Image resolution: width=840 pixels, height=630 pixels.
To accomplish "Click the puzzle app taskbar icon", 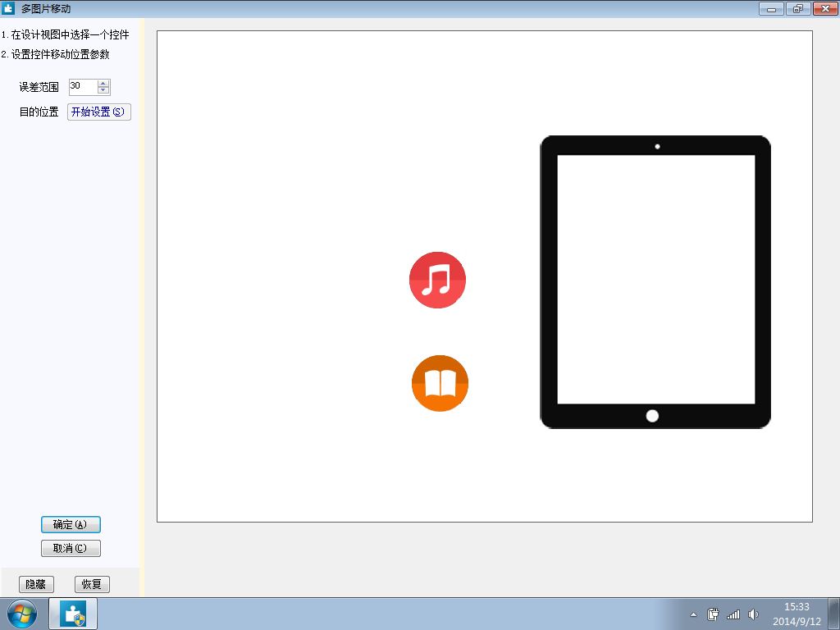I will pyautogui.click(x=73, y=614).
